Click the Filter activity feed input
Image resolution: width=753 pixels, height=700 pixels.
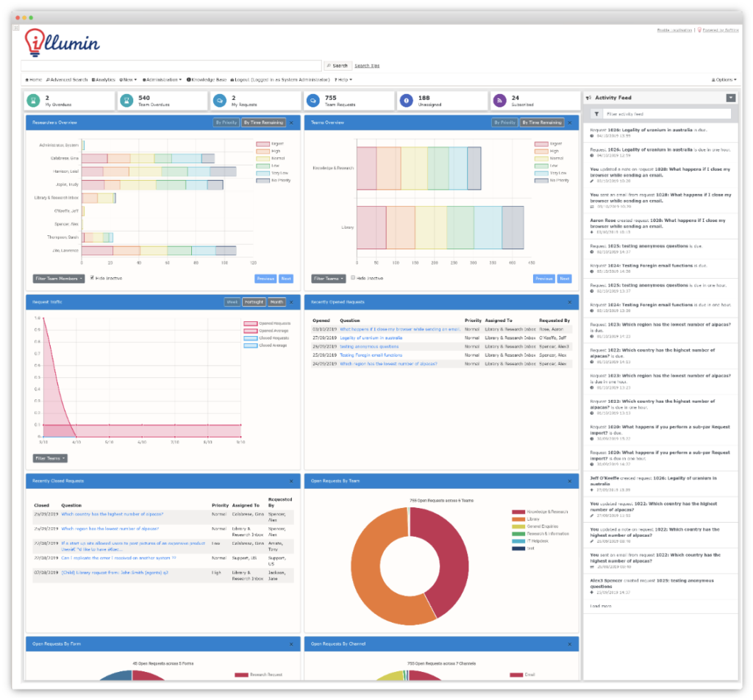click(666, 115)
